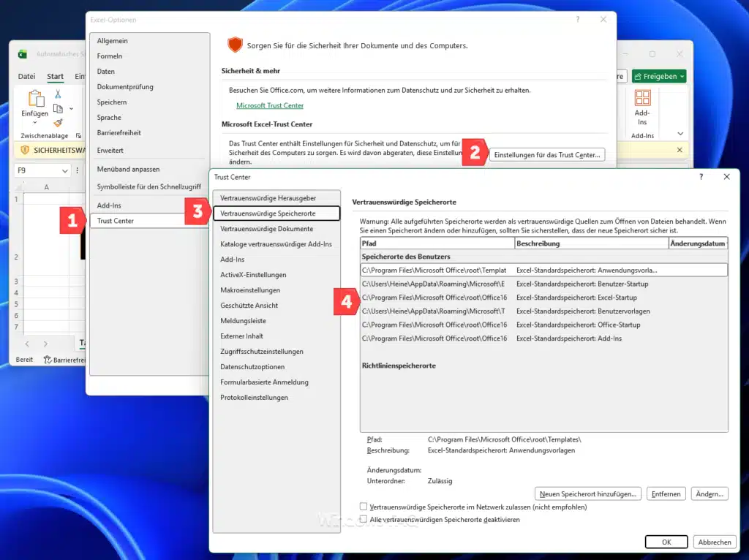Click the red shield icon above Sicherheit & mehr
This screenshot has height=560, width=749.
pyautogui.click(x=235, y=45)
